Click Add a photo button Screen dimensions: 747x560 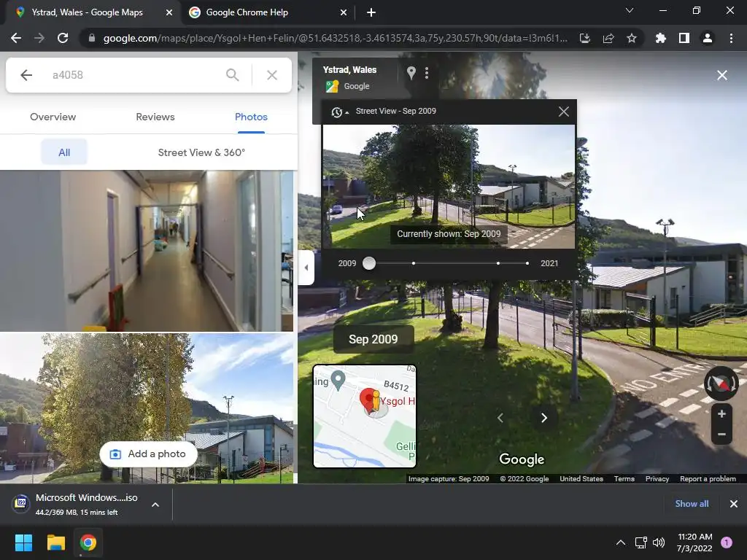[149, 454]
